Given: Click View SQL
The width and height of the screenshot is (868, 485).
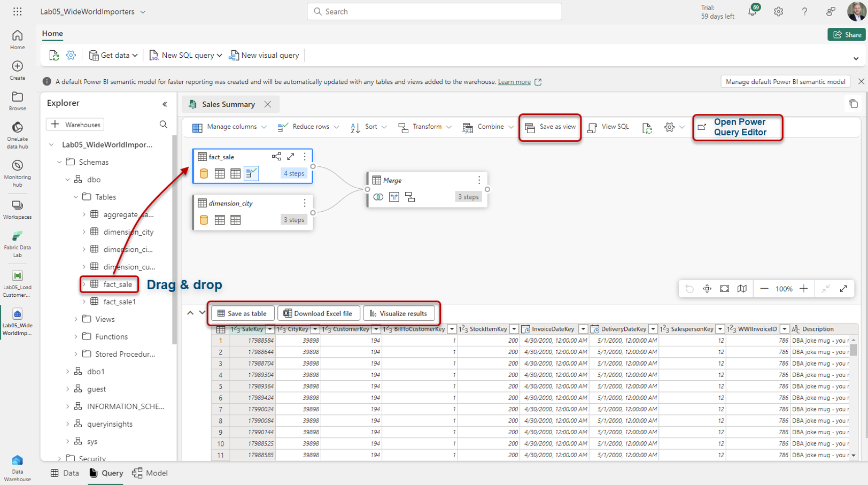Looking at the screenshot, I should (608, 127).
